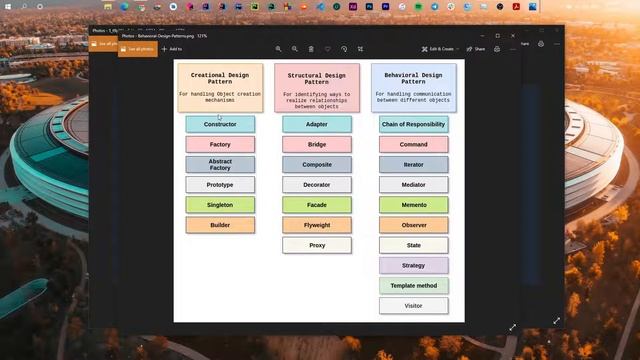Click the Share button

[x=476, y=49]
